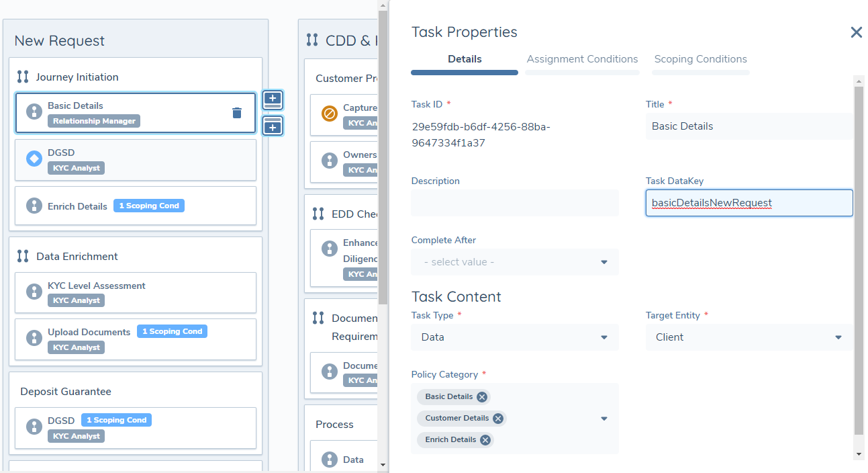
Task: Open the 1 Scoping Cond badge on Enrich Details
Action: coord(148,206)
